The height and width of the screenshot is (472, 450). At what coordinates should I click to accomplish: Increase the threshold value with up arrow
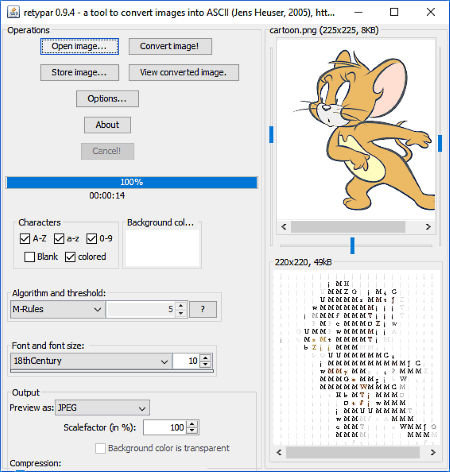(181, 305)
